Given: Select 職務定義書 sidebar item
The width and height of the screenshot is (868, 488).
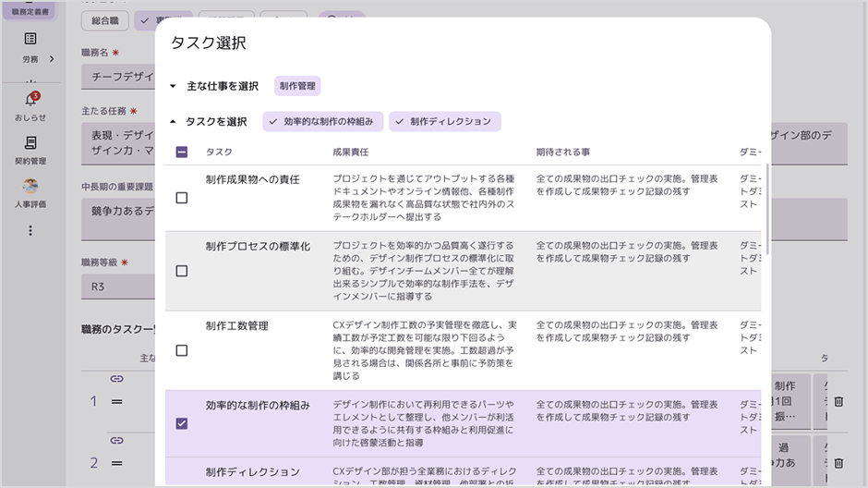Looking at the screenshot, I should (x=30, y=10).
